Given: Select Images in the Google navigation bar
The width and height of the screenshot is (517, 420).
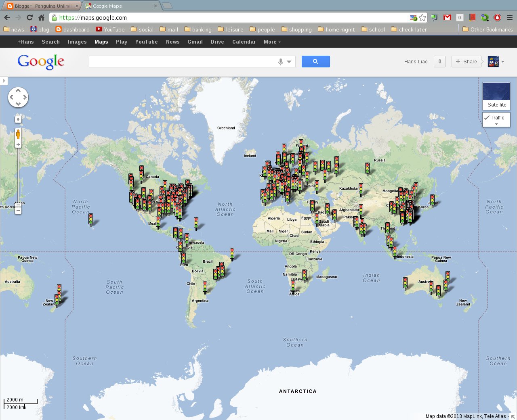Looking at the screenshot, I should [x=77, y=42].
